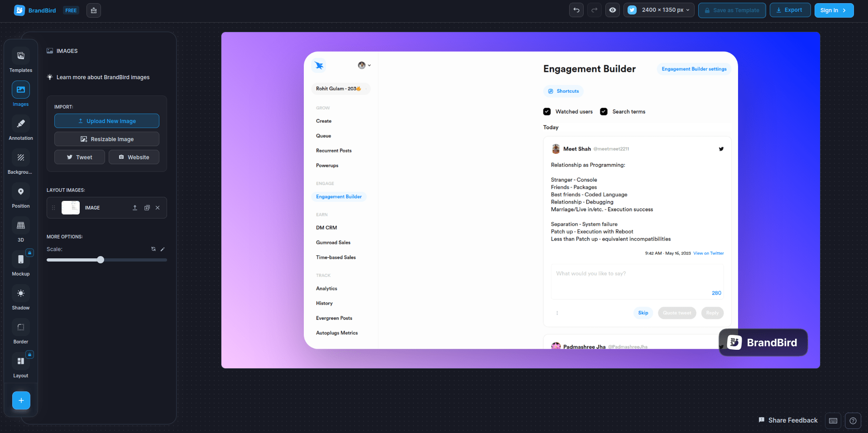Uncheck the Search terms checkbox
Screen dimensions: 868x433
click(604, 111)
